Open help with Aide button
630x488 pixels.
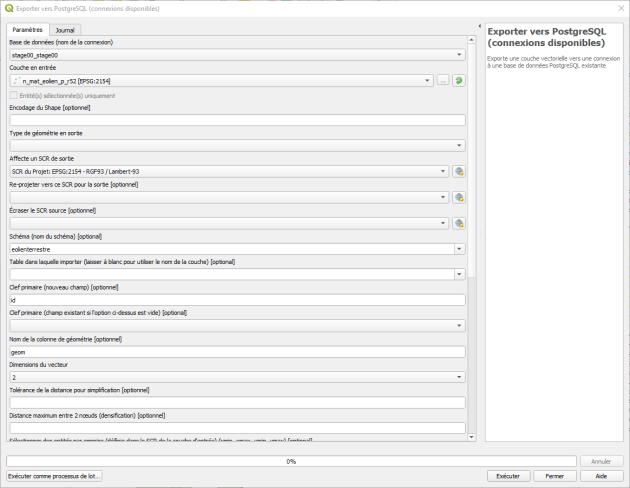[601, 476]
